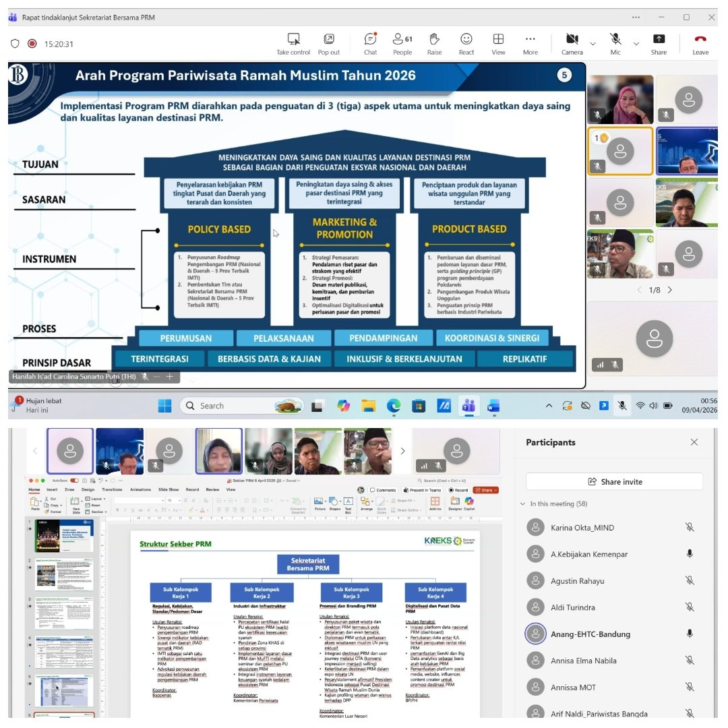Screen dimensions: 728x728
Task: Turn on the Camera
Action: pyautogui.click(x=572, y=43)
